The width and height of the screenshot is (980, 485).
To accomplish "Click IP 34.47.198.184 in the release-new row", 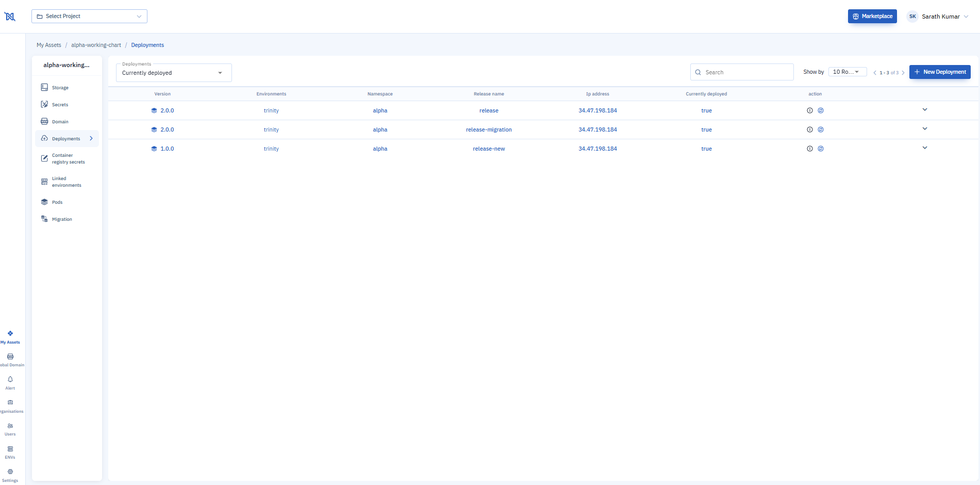I will pos(597,149).
